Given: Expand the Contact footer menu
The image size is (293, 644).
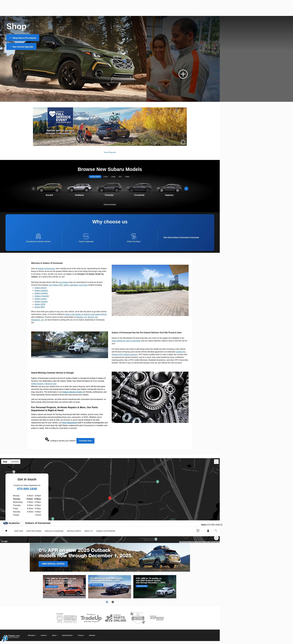Looking at the screenshot, I should click(x=44, y=635).
